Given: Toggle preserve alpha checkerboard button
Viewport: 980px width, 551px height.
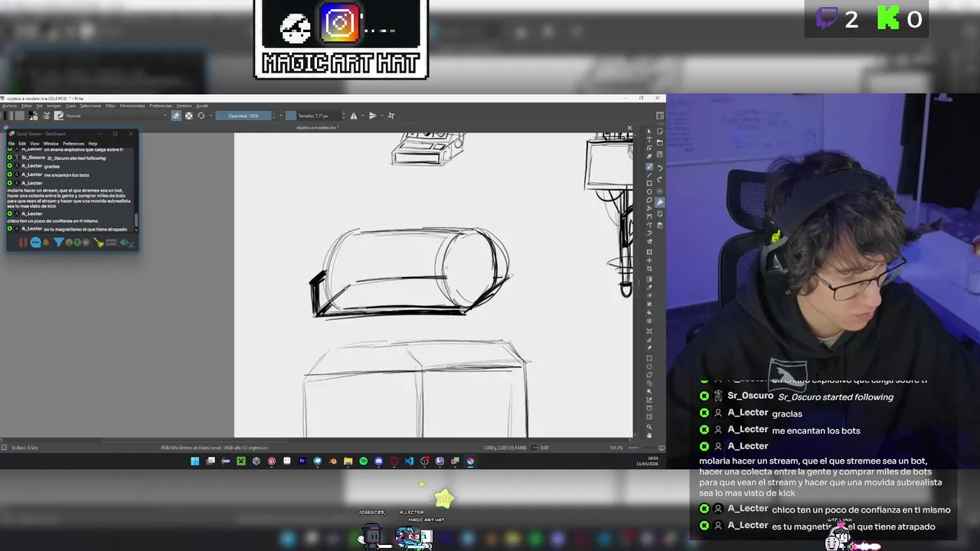Looking at the screenshot, I should pos(189,116).
